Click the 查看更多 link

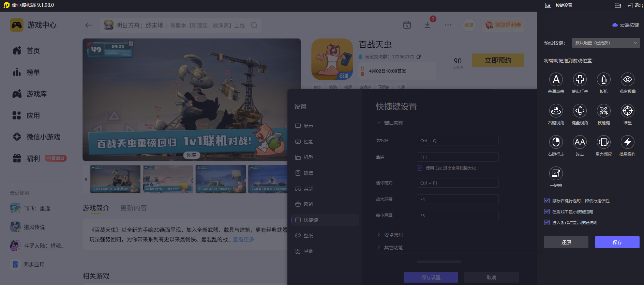[x=243, y=239]
